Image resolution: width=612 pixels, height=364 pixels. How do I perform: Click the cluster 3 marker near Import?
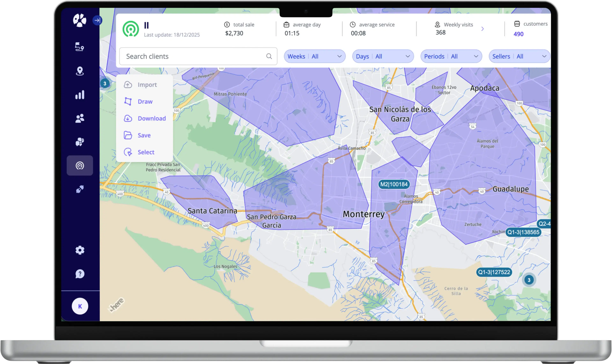click(105, 84)
